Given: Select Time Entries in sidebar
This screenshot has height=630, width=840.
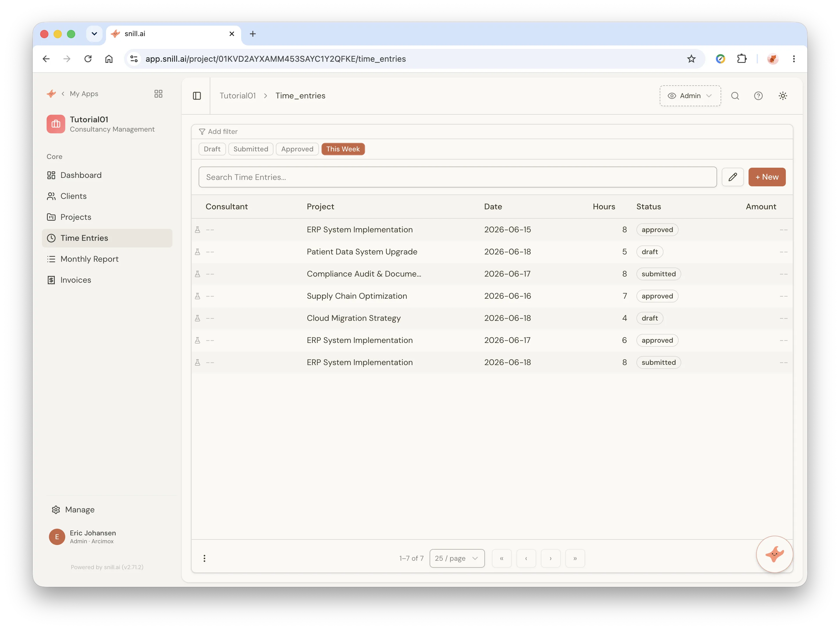Looking at the screenshot, I should (x=107, y=238).
